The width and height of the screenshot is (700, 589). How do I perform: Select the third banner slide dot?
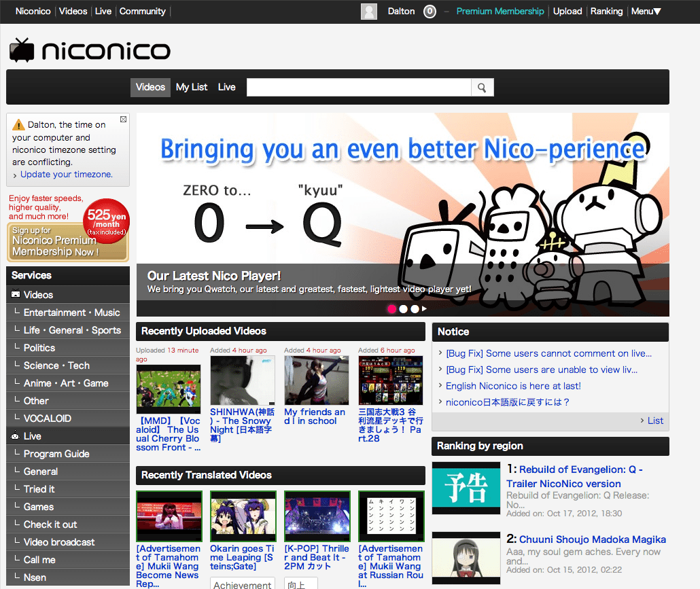415,309
